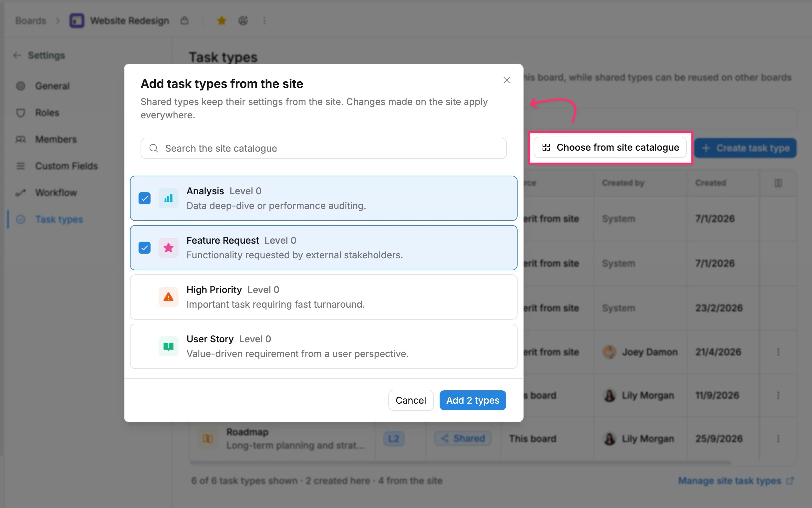Click the Members people icon

coord(20,139)
